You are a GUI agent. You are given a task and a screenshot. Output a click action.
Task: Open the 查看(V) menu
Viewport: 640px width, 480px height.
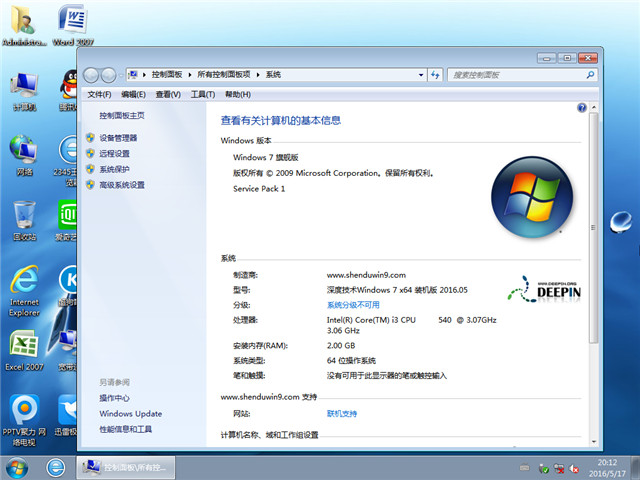[168, 94]
